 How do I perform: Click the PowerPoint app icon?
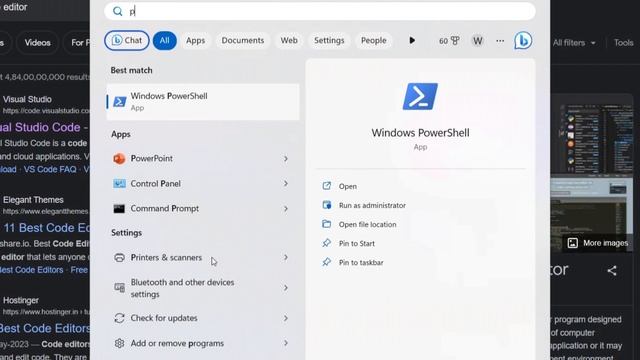[119, 158]
